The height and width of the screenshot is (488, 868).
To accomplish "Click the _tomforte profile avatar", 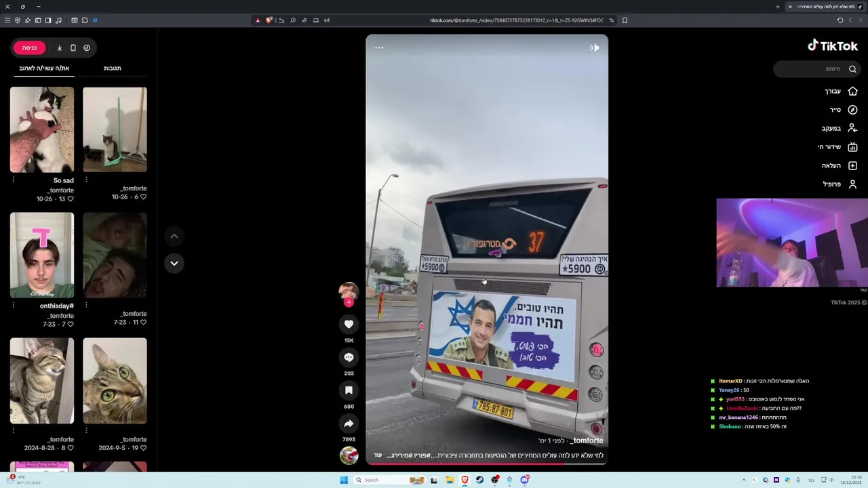I will tap(349, 291).
